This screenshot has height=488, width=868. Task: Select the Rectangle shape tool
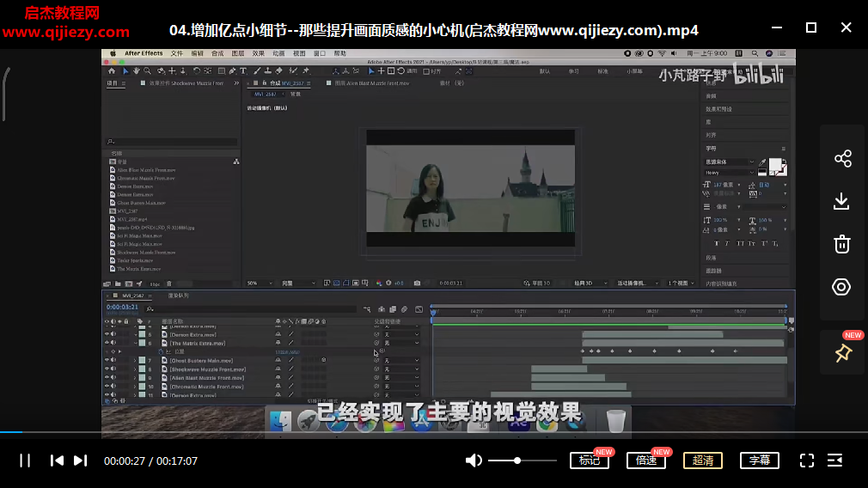pyautogui.click(x=222, y=70)
